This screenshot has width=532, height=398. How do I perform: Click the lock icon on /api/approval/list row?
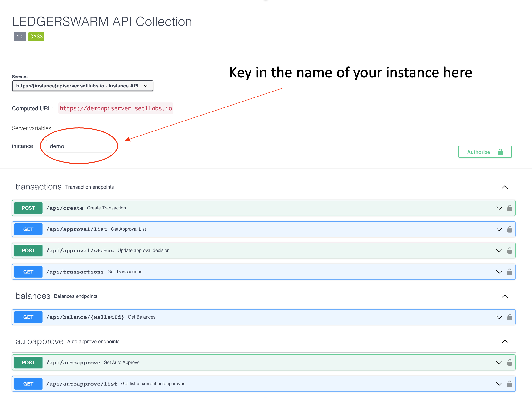pos(509,229)
